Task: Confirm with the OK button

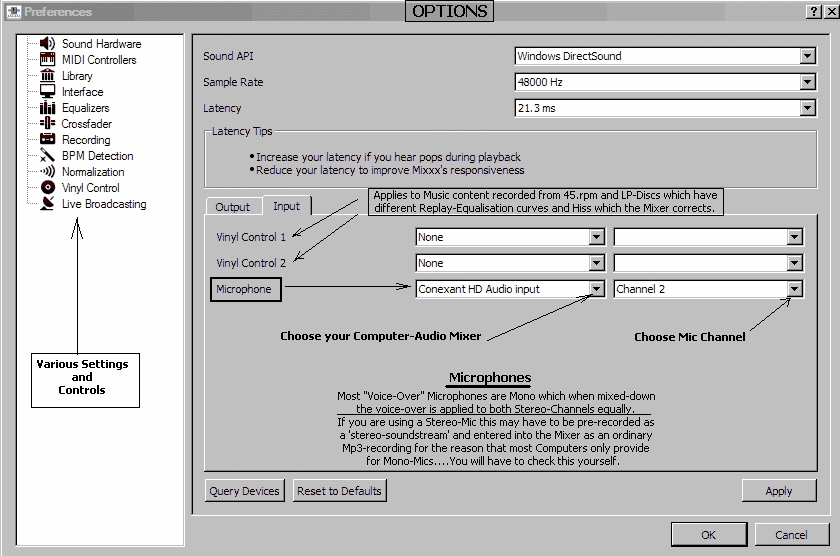Action: [x=709, y=535]
